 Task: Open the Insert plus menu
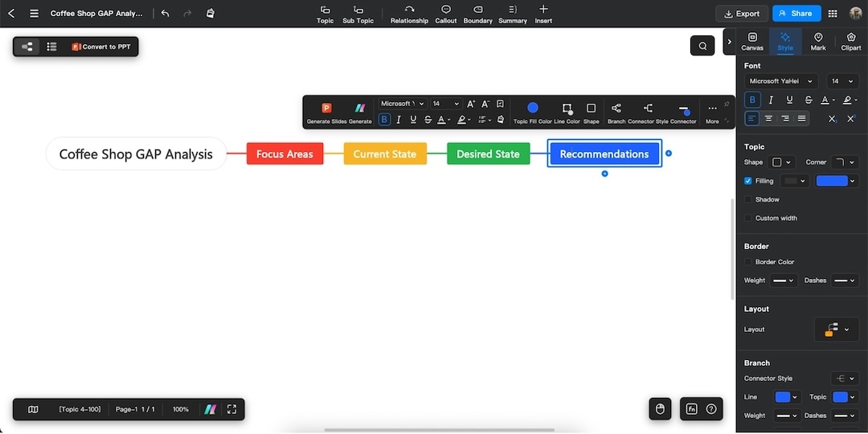pyautogui.click(x=543, y=14)
